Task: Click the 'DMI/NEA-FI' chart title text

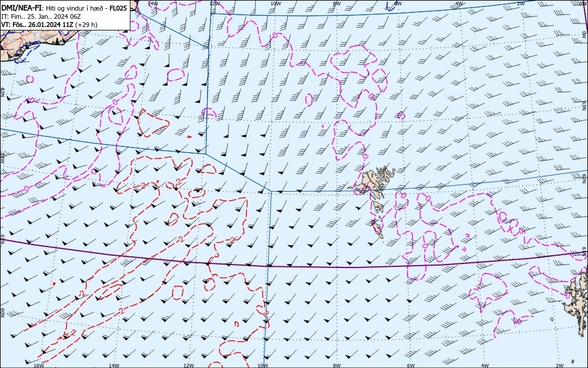Action: tap(21, 8)
